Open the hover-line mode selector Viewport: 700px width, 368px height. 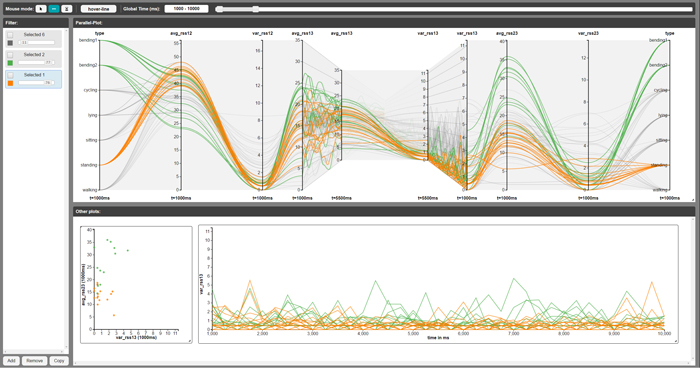coord(99,8)
